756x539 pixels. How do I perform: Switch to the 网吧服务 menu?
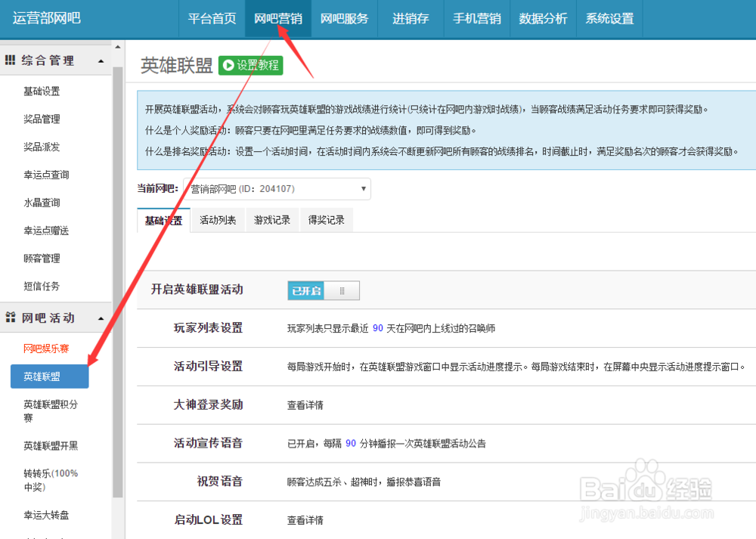click(x=344, y=19)
